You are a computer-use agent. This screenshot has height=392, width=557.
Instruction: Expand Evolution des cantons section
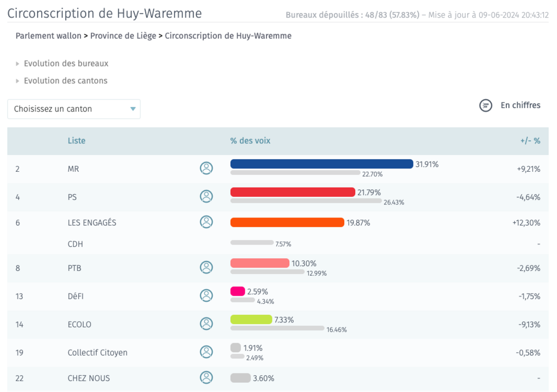[x=61, y=80]
